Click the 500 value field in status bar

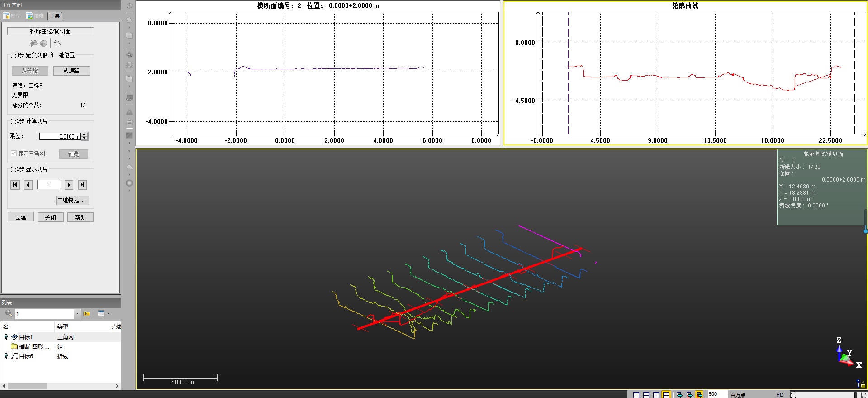coord(717,394)
